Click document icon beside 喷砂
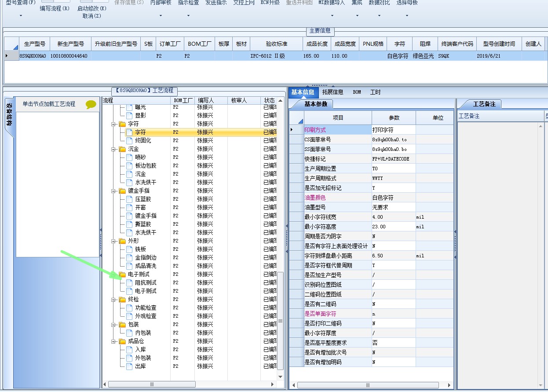The height and width of the screenshot is (392, 548). coord(129,157)
